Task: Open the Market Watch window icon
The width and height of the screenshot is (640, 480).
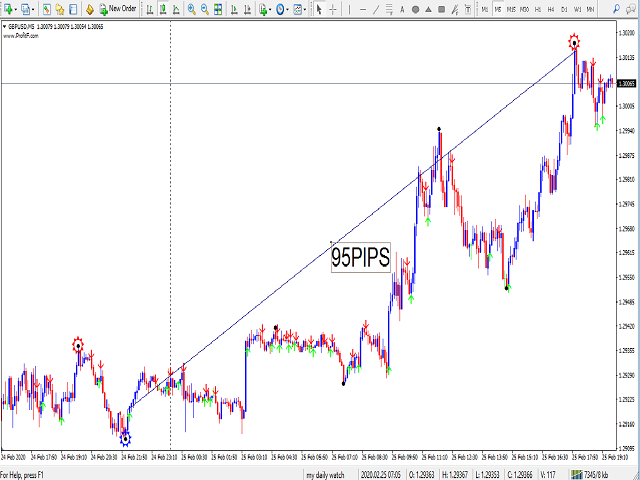Action: click(47, 9)
